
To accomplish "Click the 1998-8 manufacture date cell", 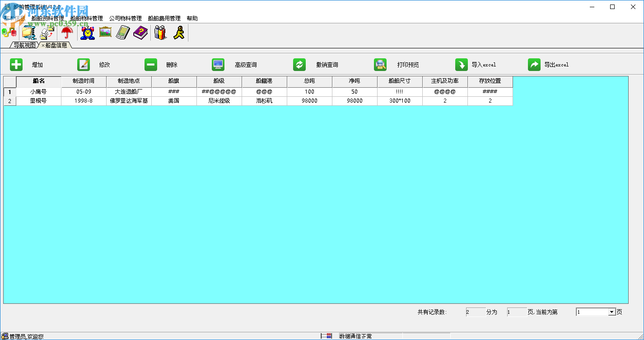I will pyautogui.click(x=84, y=101).
